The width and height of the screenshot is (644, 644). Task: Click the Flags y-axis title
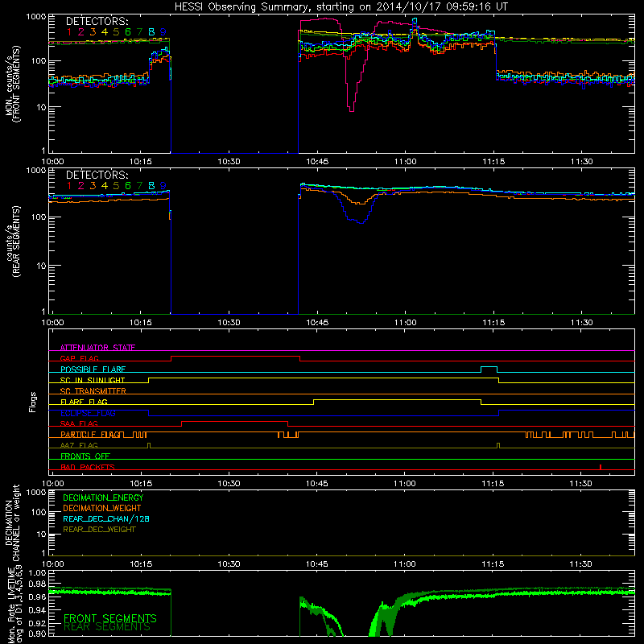point(33,402)
